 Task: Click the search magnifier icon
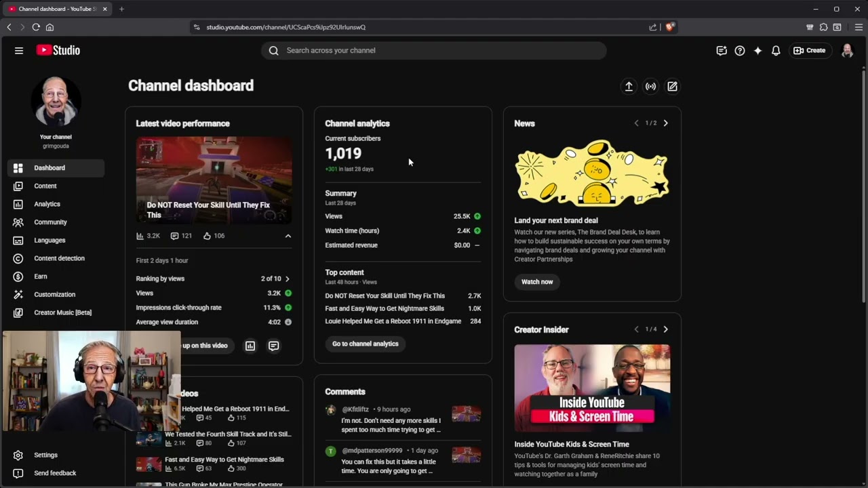click(273, 50)
